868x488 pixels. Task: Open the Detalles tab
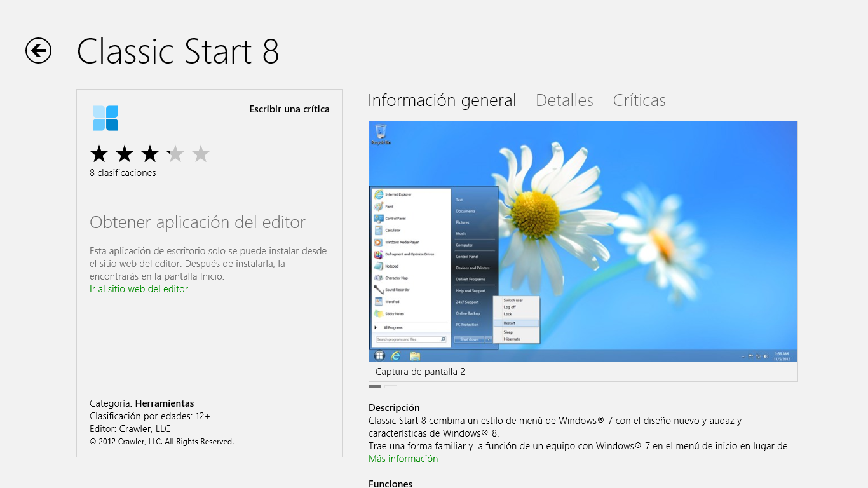pyautogui.click(x=564, y=100)
